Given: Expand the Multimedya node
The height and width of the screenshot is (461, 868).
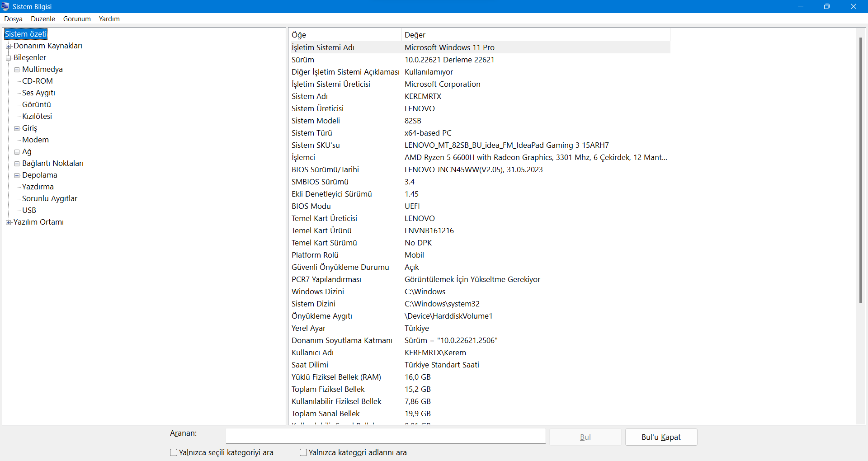Looking at the screenshot, I should (17, 70).
